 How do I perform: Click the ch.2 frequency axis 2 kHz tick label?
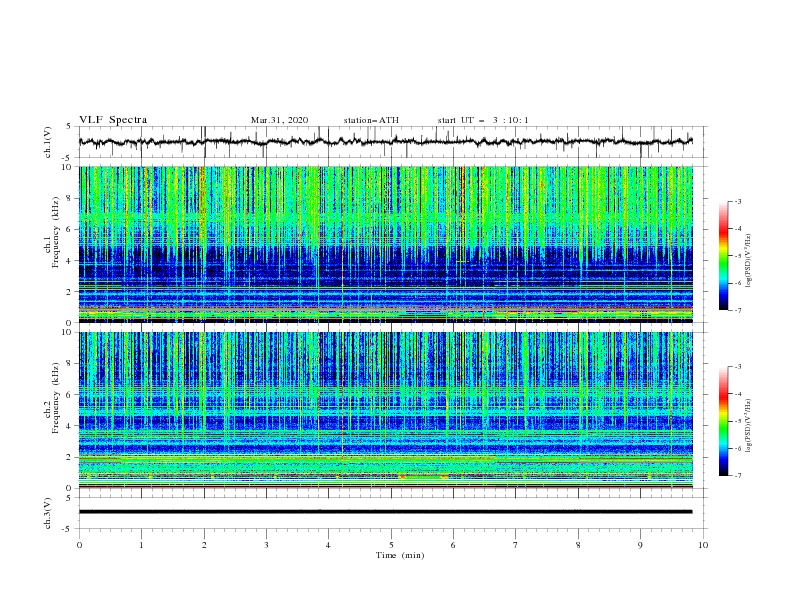(x=69, y=457)
